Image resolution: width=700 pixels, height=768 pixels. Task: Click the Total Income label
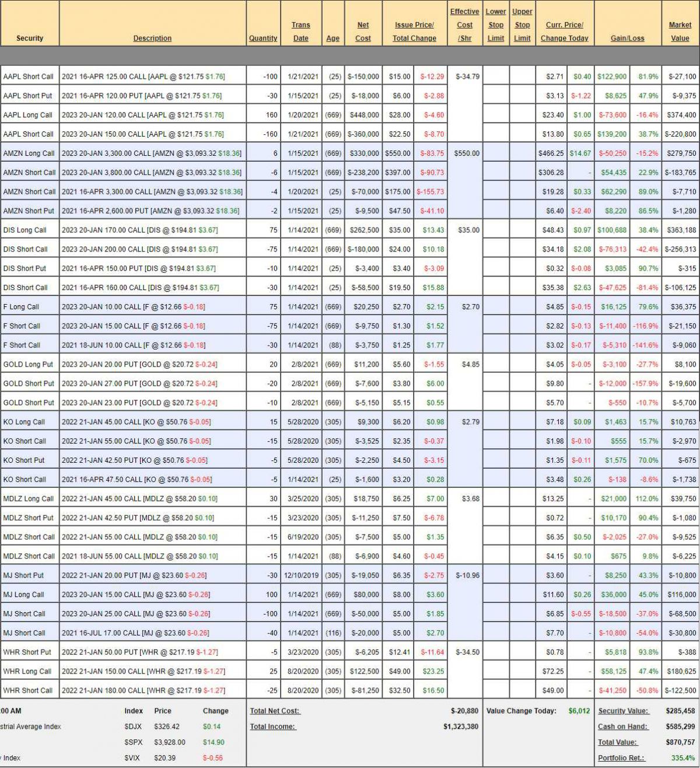(272, 727)
